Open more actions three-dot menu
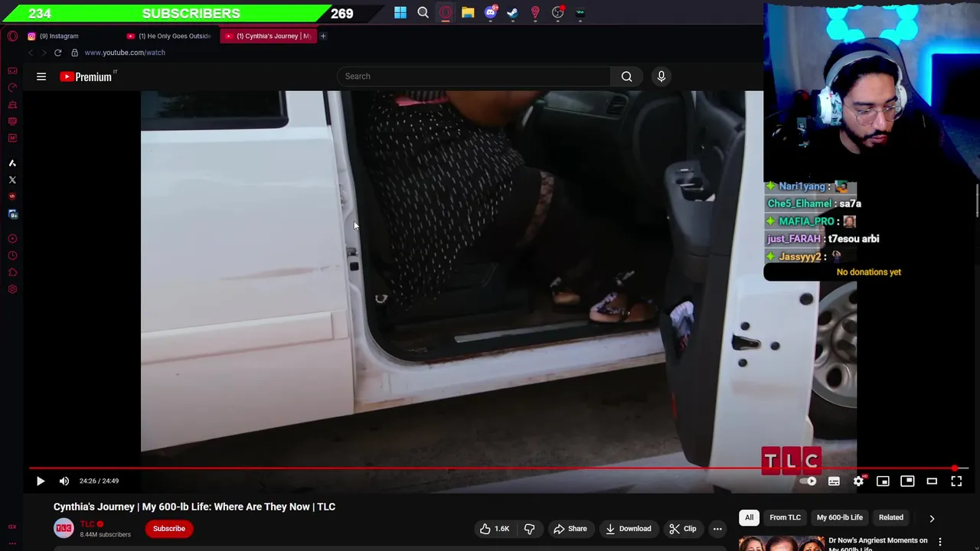 click(717, 529)
